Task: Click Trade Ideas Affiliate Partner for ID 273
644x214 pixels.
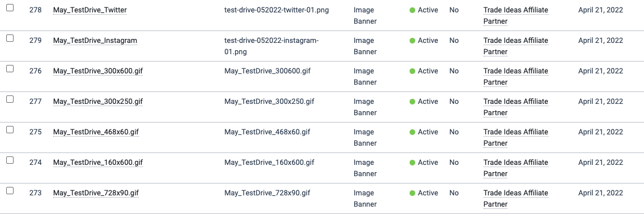Action: pyautogui.click(x=516, y=198)
